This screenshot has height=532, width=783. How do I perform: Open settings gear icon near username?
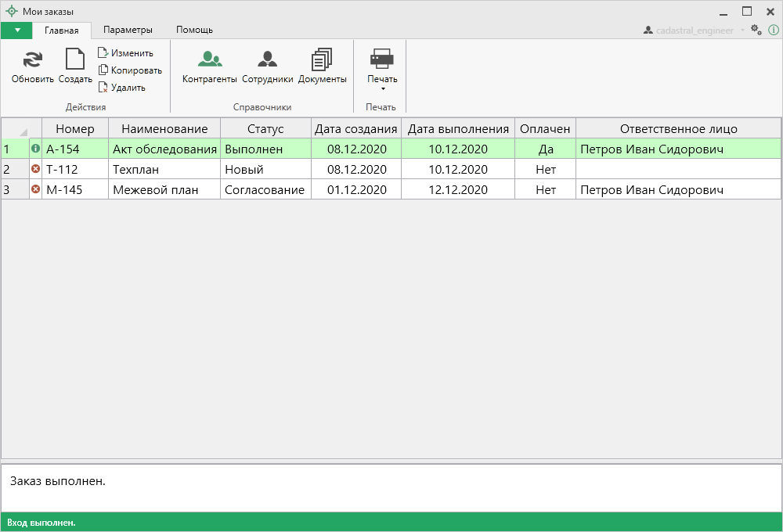(x=756, y=30)
